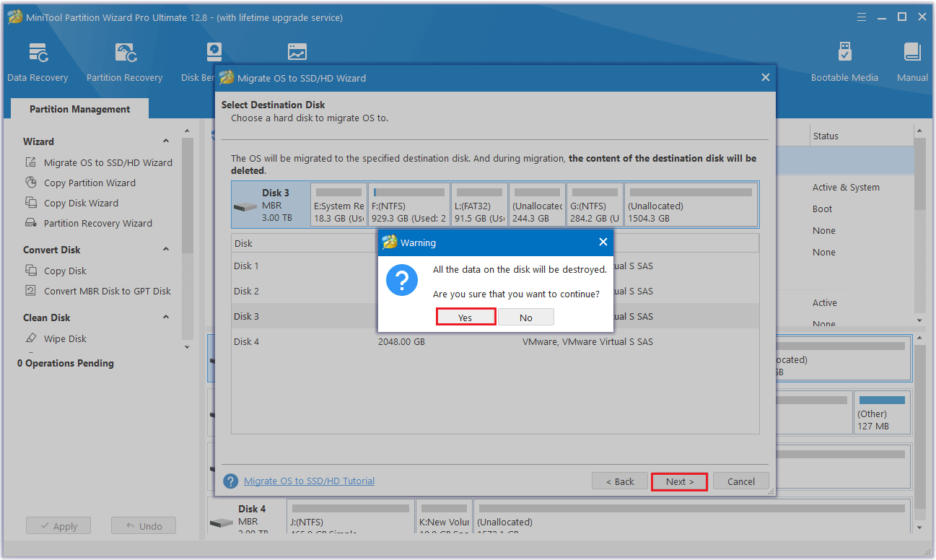Click the Apply button
This screenshot has height=560, width=936.
[x=58, y=526]
